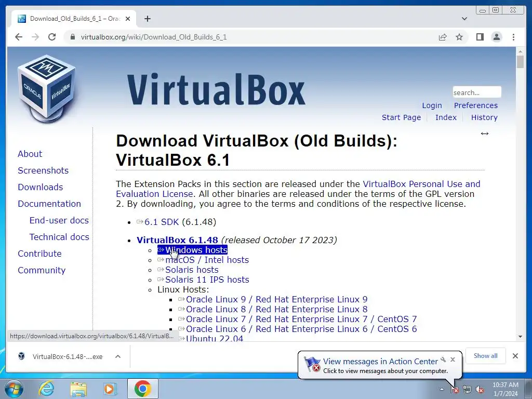Image resolution: width=532 pixels, height=399 pixels.
Task: Click the VirtualBox 6.1.48 heading link
Action: click(177, 240)
